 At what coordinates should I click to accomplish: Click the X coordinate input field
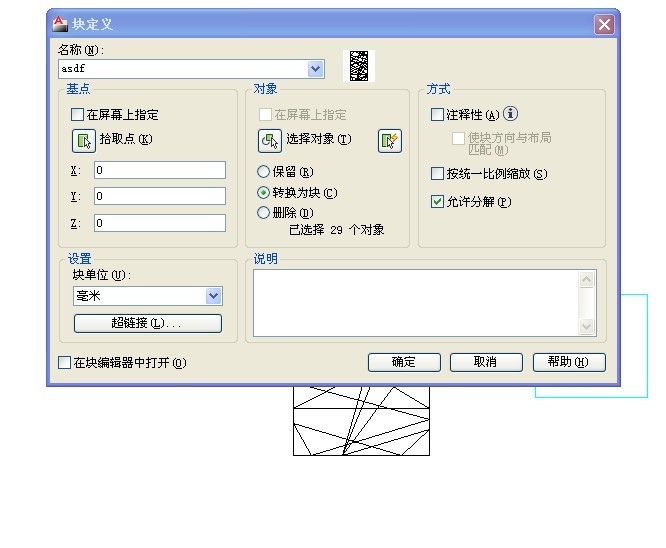point(160,170)
